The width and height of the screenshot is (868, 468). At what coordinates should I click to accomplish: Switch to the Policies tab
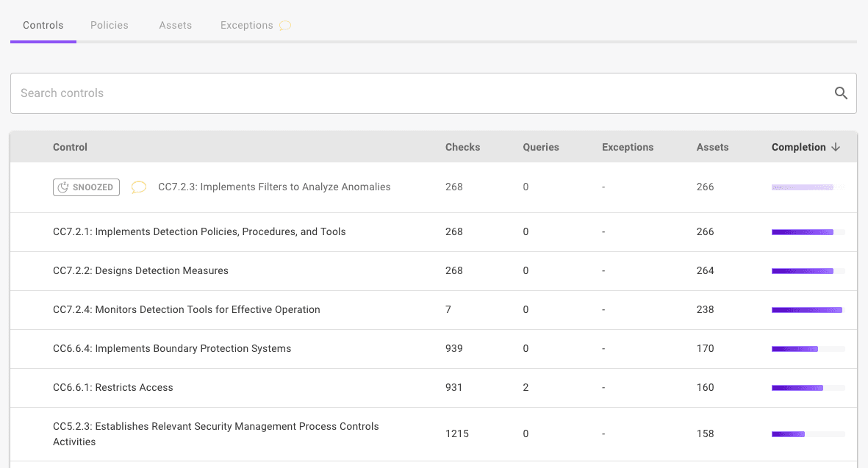click(x=109, y=24)
